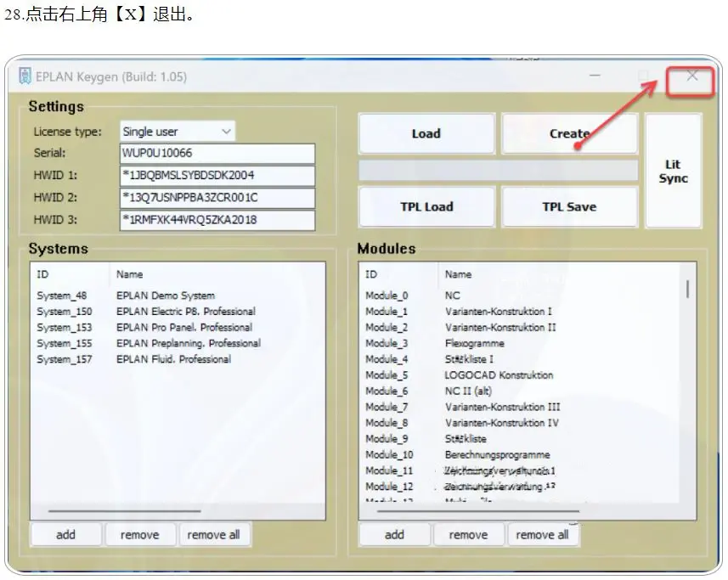The width and height of the screenshot is (728, 580).
Task: Click the add button under Modules
Action: [395, 534]
